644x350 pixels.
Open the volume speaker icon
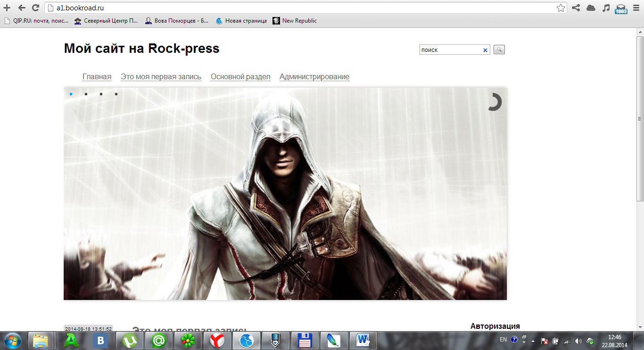pos(578,341)
